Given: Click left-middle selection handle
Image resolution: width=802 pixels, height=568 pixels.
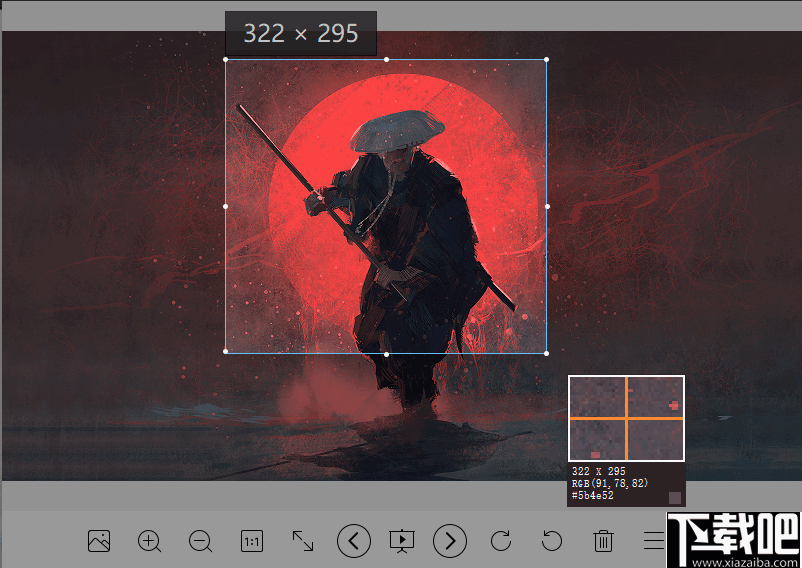Looking at the screenshot, I should [226, 207].
